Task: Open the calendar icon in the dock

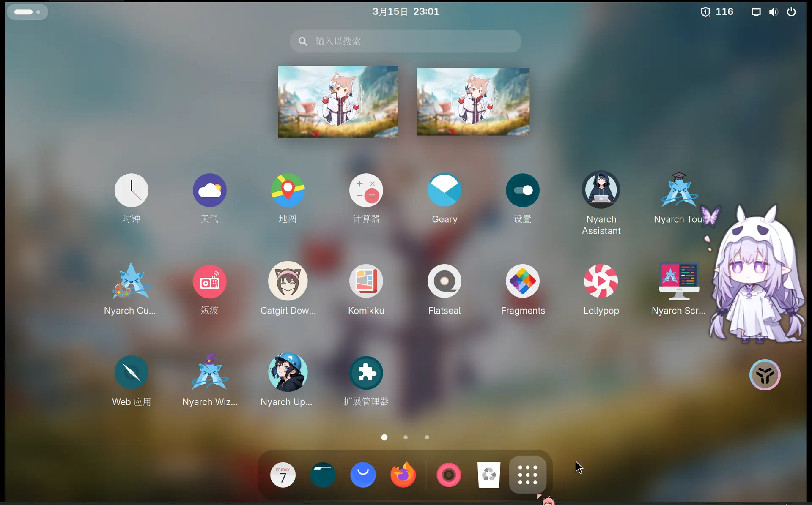Action: coord(283,475)
